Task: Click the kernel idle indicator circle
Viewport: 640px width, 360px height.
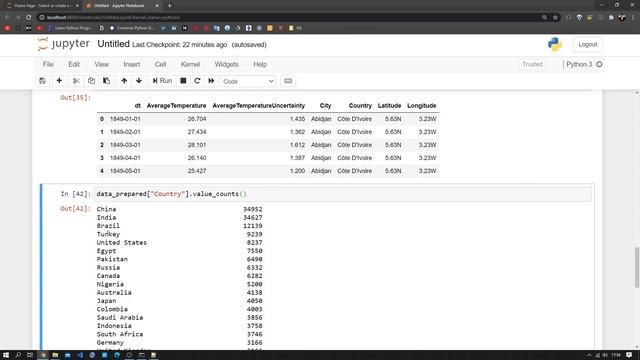Action: [x=599, y=64]
